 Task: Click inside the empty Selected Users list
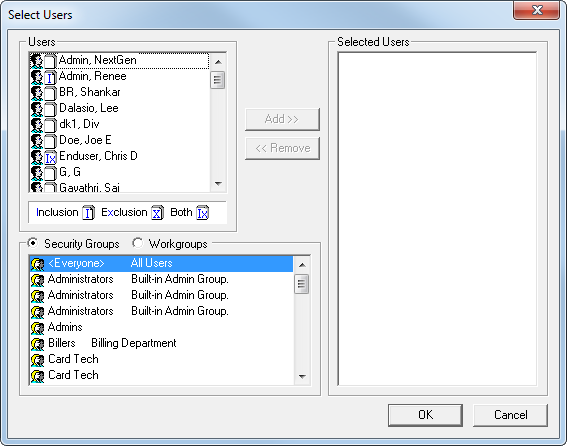coord(437,219)
